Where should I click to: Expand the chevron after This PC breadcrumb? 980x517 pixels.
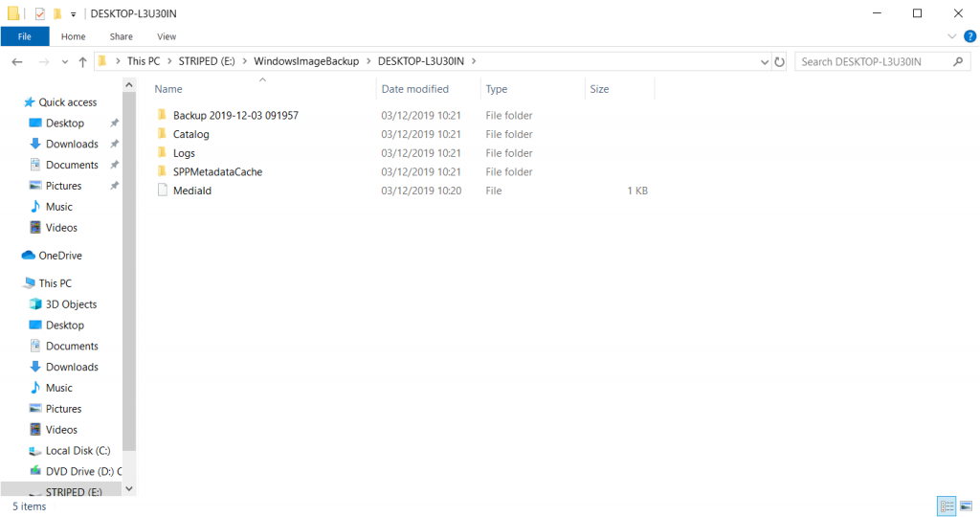coord(169,61)
